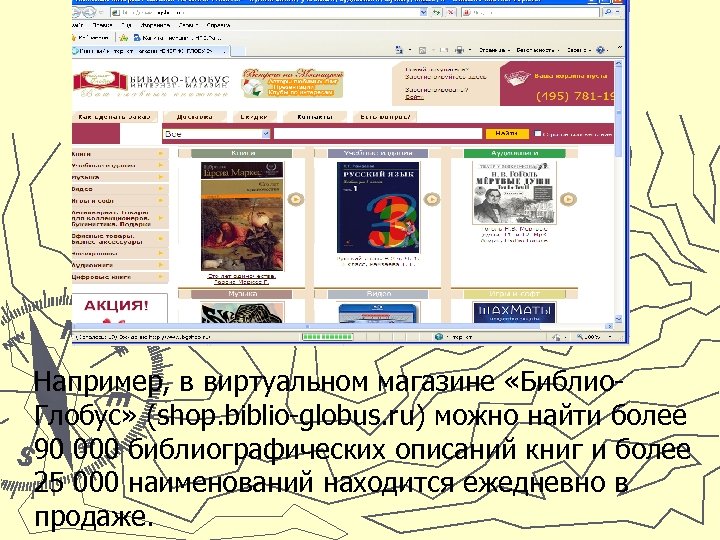Image resolution: width=720 pixels, height=540 pixels.
Task: Open the address bar history dropdown arrow
Action: [x=424, y=12]
